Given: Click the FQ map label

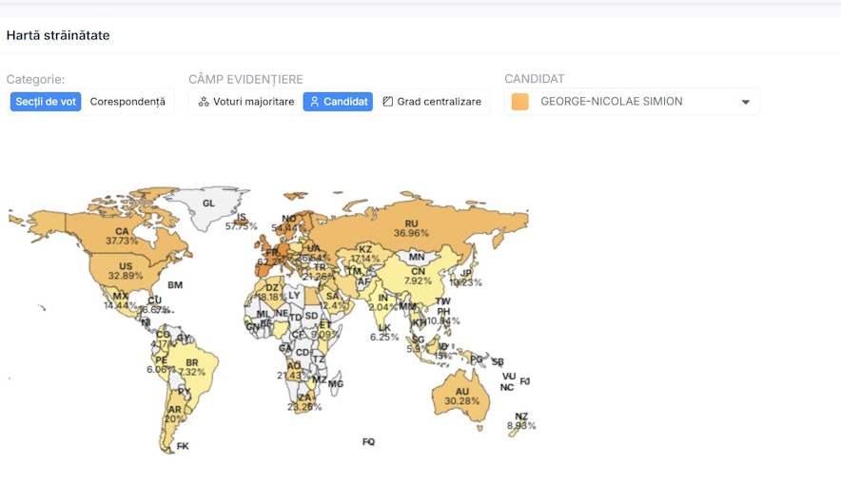Looking at the screenshot, I should (x=368, y=442).
